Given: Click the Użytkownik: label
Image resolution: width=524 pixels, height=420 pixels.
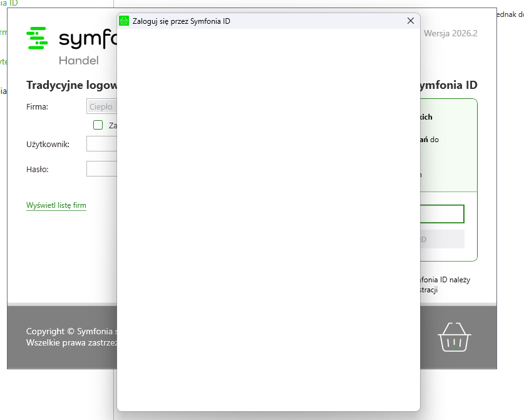Looking at the screenshot, I should point(48,145).
